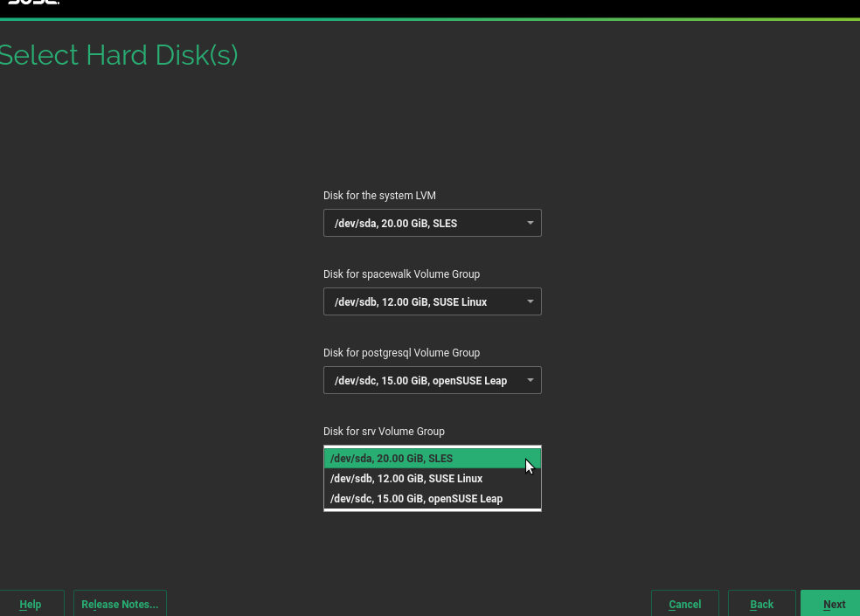Click the "Select Hard Disk(s)" page heading
The width and height of the screenshot is (860, 616).
118,55
